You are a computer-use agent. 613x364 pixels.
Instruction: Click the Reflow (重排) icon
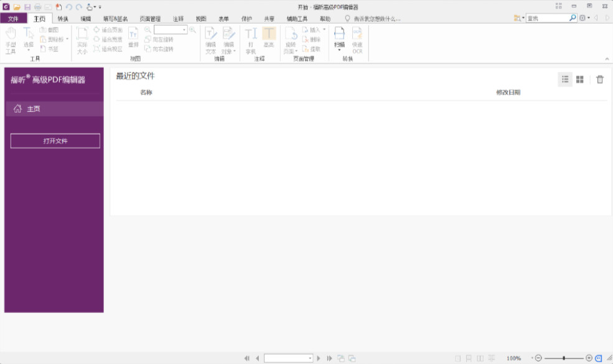pyautogui.click(x=133, y=37)
